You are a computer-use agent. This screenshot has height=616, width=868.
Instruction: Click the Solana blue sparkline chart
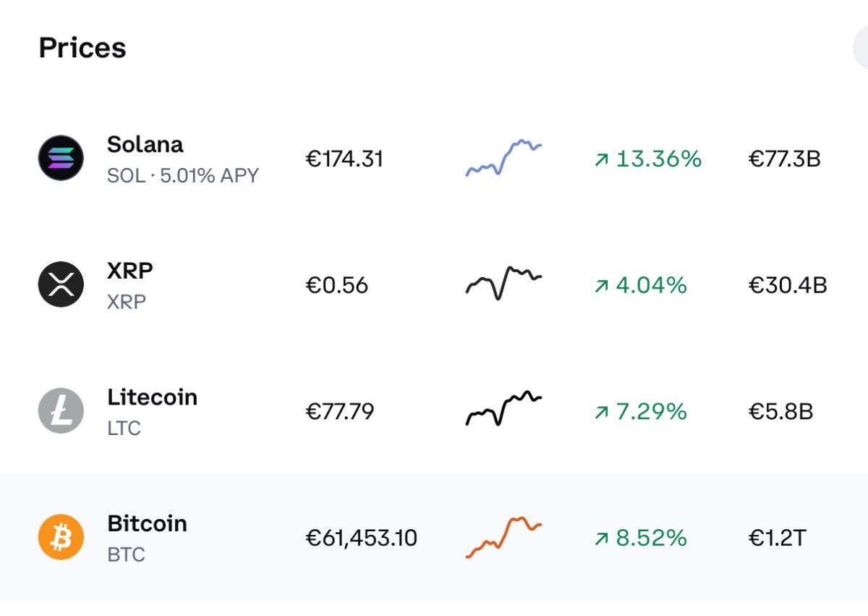503,159
